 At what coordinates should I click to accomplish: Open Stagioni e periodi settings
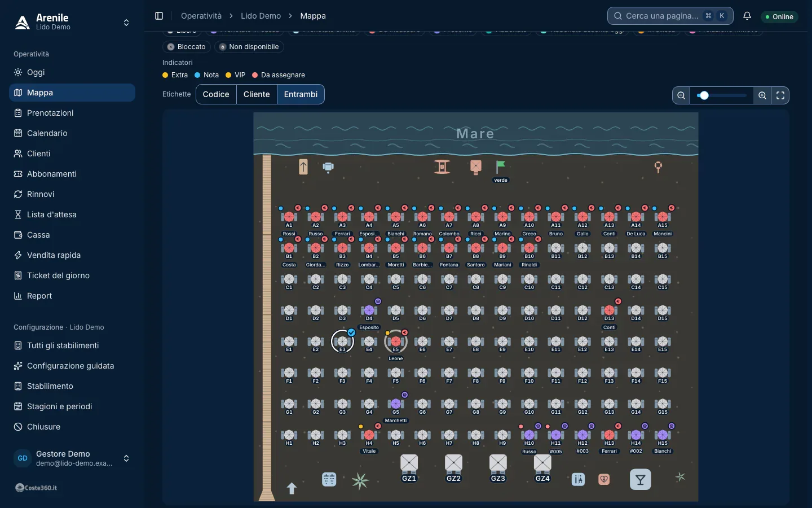(72, 406)
